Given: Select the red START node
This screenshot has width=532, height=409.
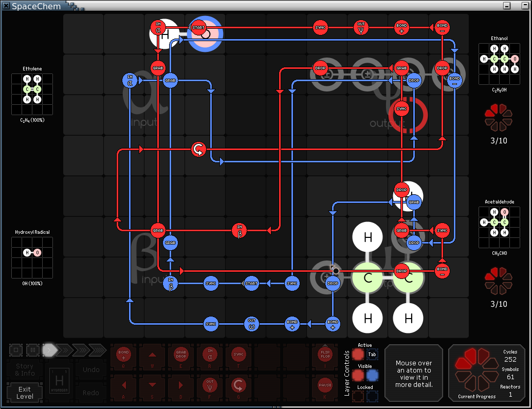Looking at the screenshot, I should (x=198, y=27).
